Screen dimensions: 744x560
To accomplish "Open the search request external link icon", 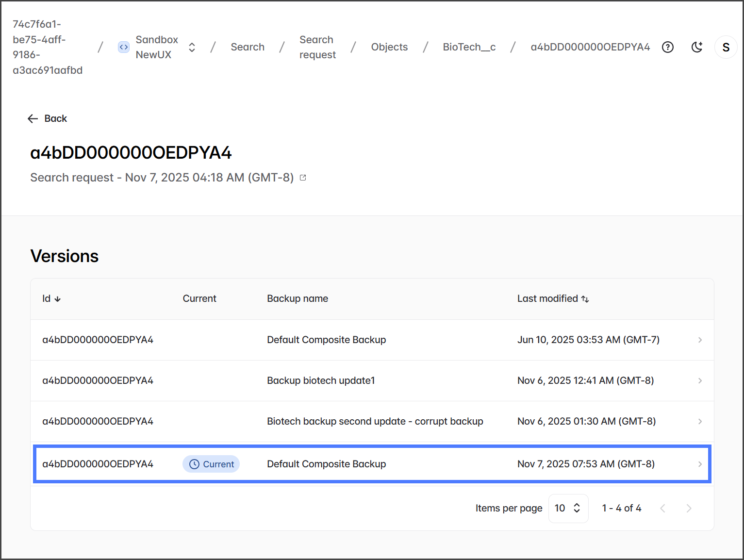I will tap(303, 178).
